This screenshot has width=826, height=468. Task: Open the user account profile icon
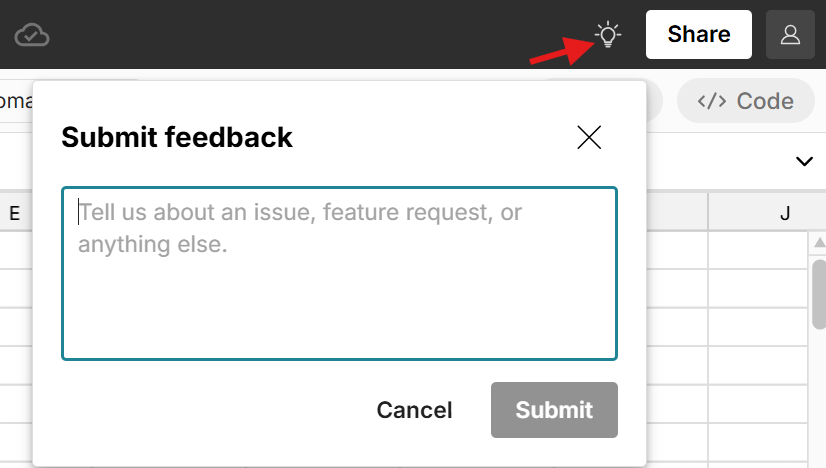790,35
